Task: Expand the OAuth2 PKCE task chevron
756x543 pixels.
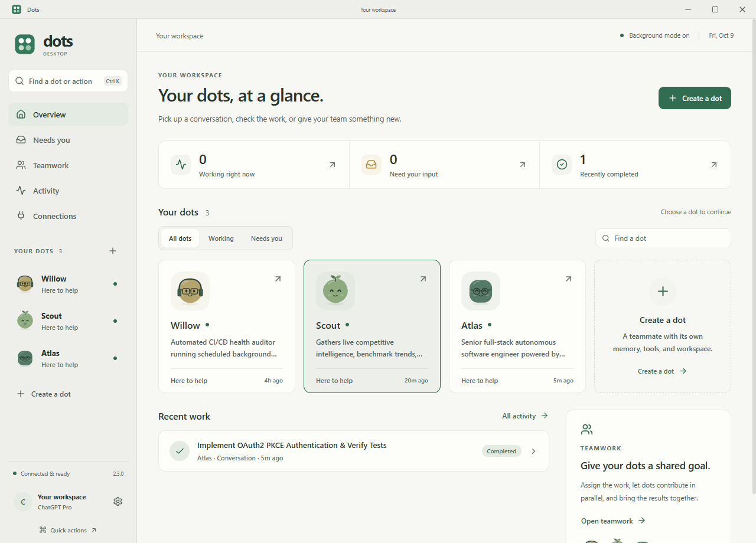Action: 533,451
